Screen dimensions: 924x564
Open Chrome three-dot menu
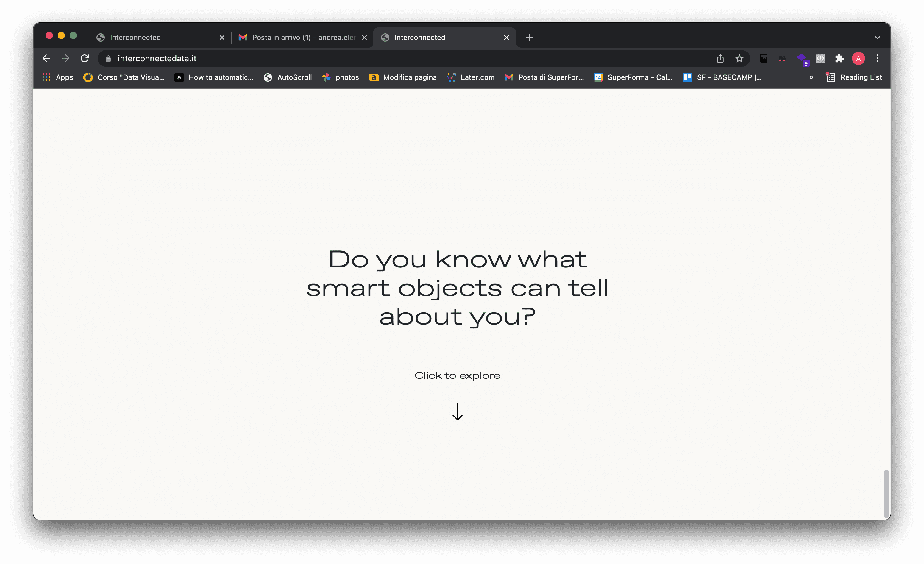click(878, 59)
